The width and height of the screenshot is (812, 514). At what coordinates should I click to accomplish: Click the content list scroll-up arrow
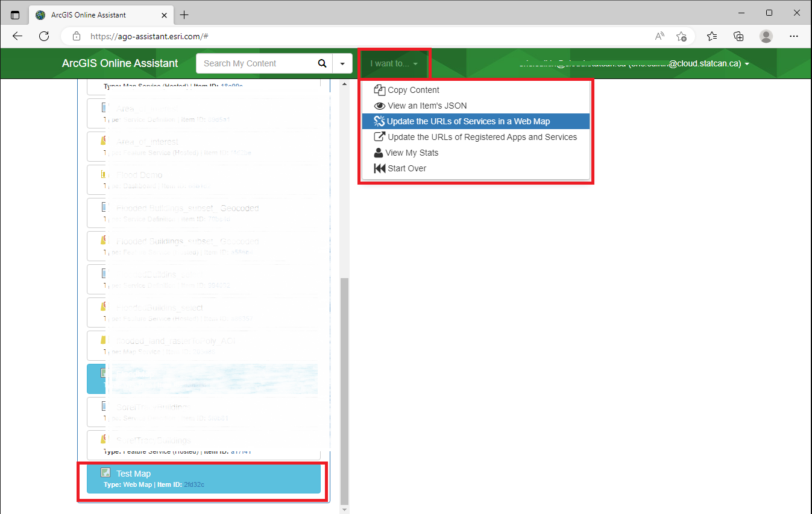click(345, 83)
